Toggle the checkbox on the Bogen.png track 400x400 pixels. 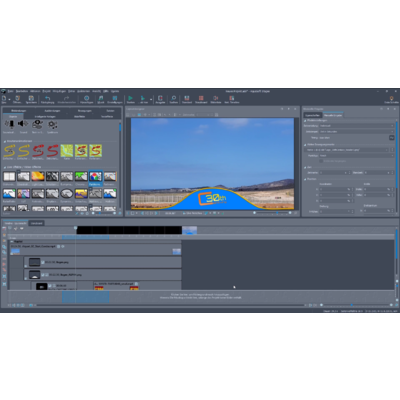pyautogui.click(x=43, y=262)
